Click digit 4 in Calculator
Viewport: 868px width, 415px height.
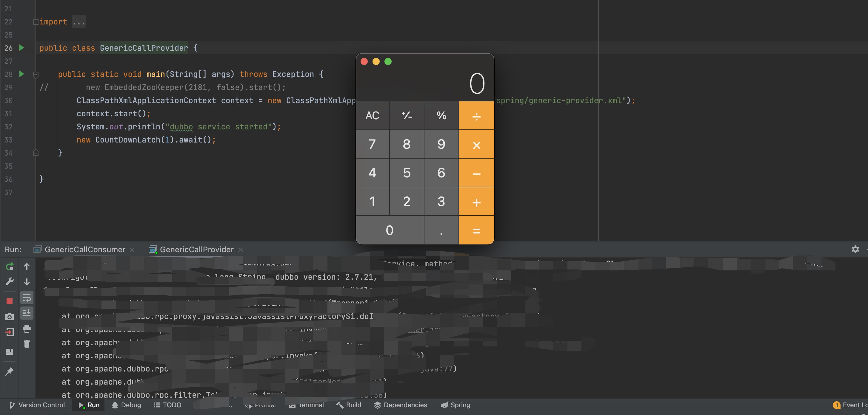[373, 173]
